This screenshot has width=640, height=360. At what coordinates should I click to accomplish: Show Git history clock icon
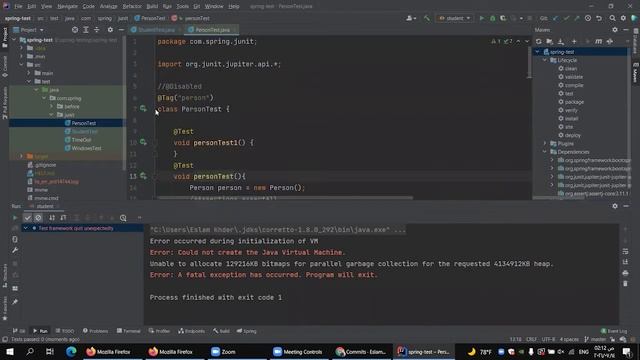[588, 18]
